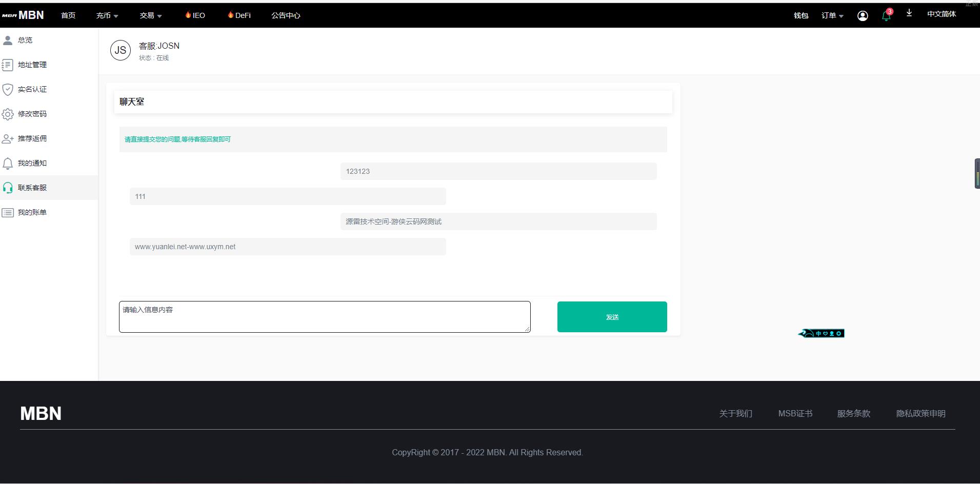Open notifications bell with red badge

coord(886,15)
